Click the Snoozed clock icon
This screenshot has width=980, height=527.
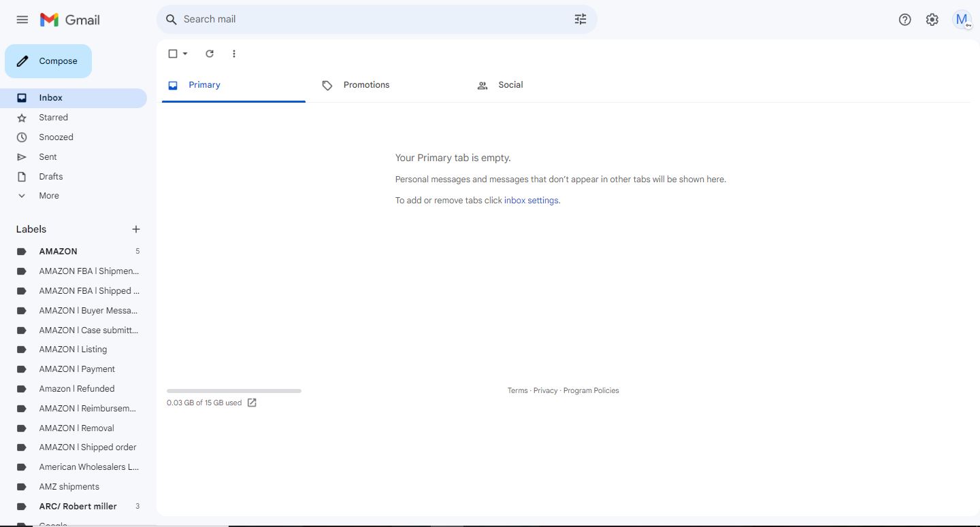[22, 137]
